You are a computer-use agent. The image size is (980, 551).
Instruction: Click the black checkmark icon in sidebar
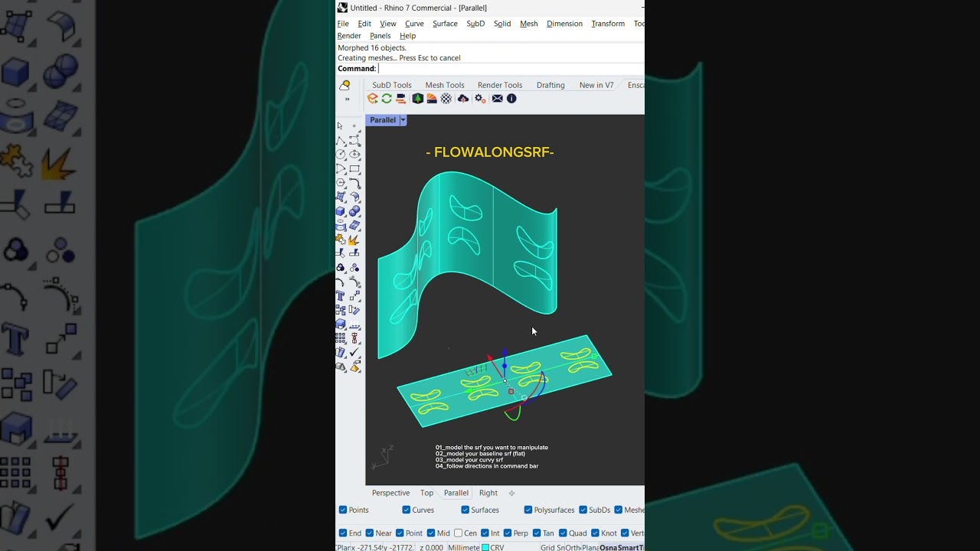(354, 353)
